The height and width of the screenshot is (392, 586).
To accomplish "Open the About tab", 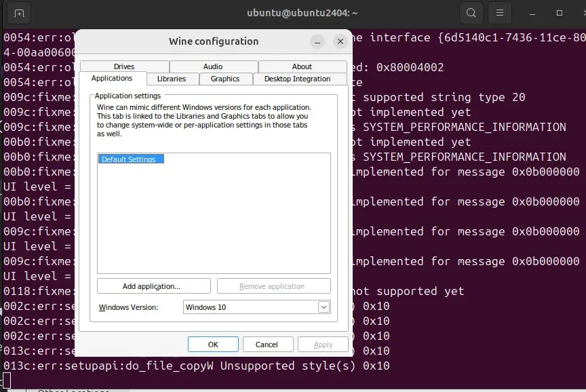I will [x=302, y=66].
